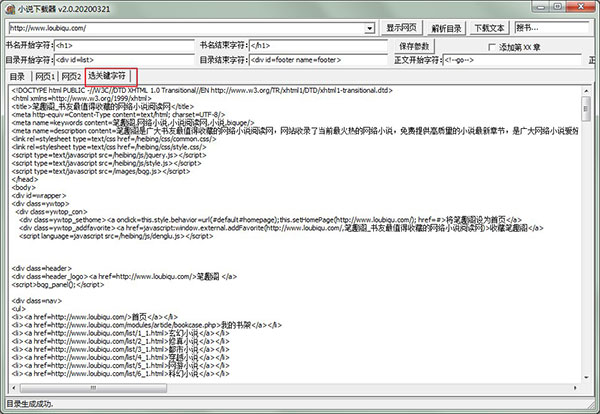
Task: Click the ywtop_addfavorite div line
Action: [281, 228]
